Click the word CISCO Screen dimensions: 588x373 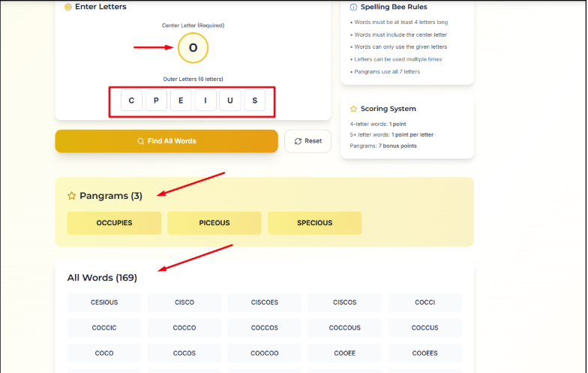(184, 302)
